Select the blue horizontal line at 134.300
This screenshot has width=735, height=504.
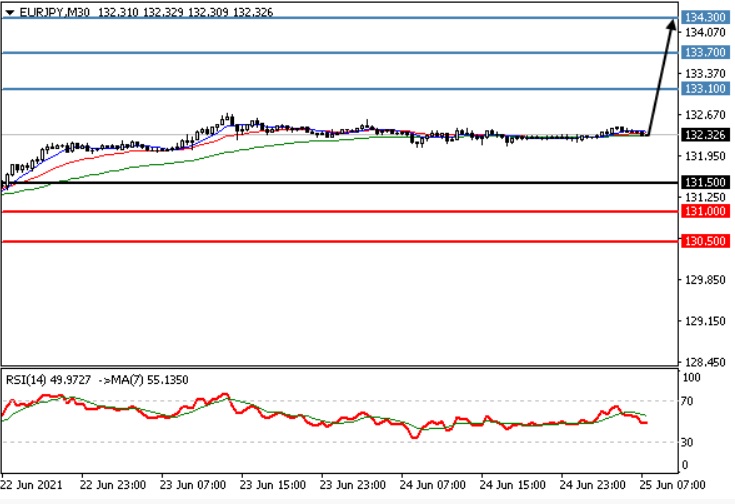coord(340,18)
